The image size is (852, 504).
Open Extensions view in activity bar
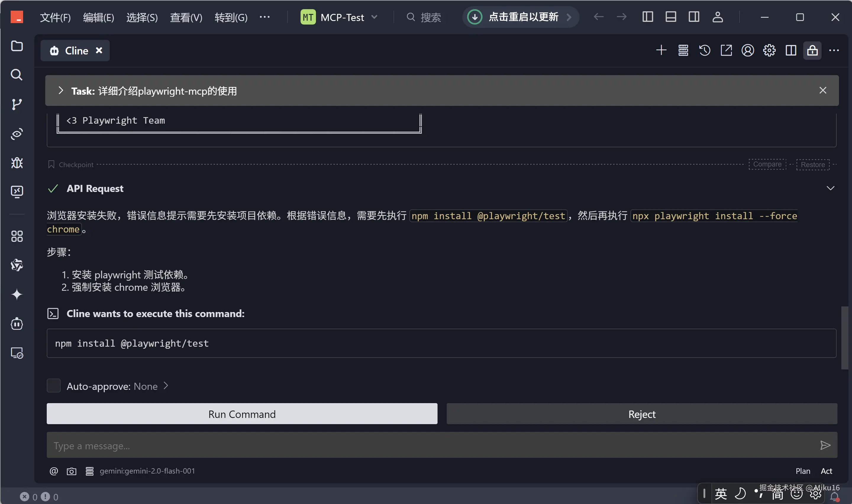coord(17,236)
